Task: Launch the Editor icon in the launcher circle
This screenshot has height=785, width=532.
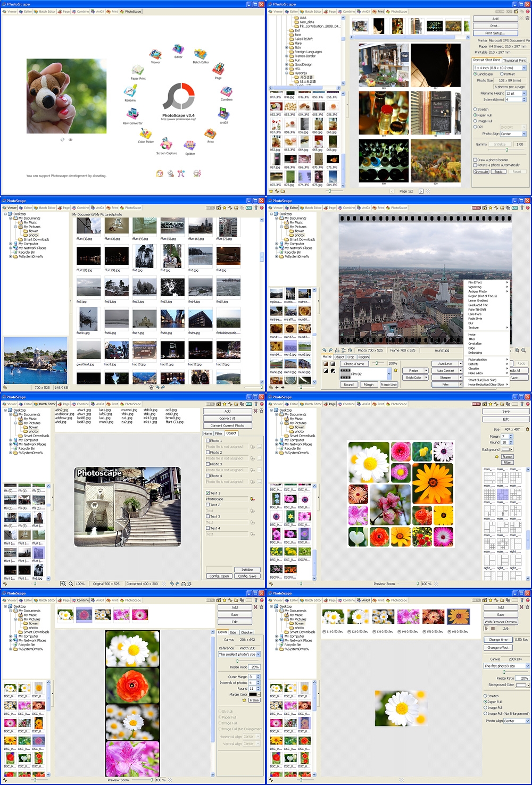Action: coord(178,49)
